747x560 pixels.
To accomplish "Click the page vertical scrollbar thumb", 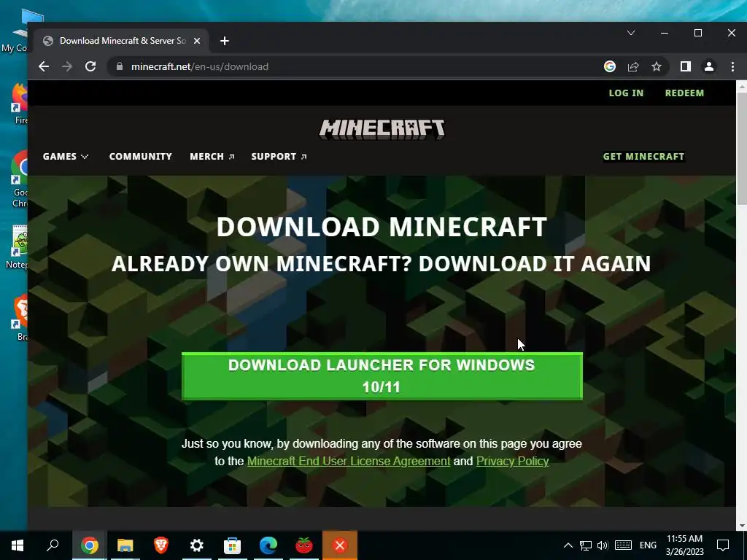I will coord(741,149).
